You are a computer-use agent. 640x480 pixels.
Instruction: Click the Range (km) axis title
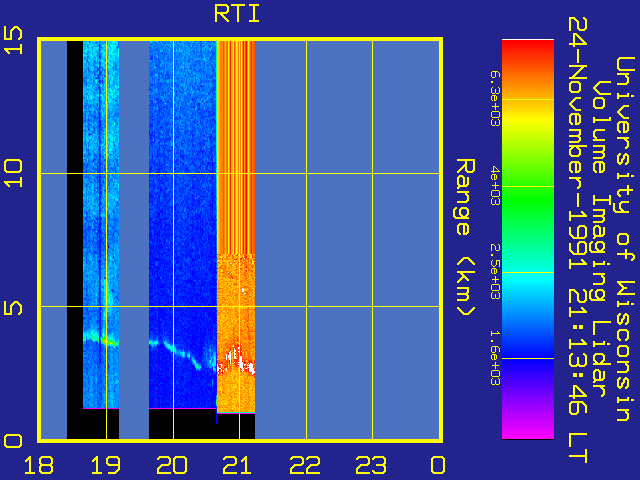(465, 237)
